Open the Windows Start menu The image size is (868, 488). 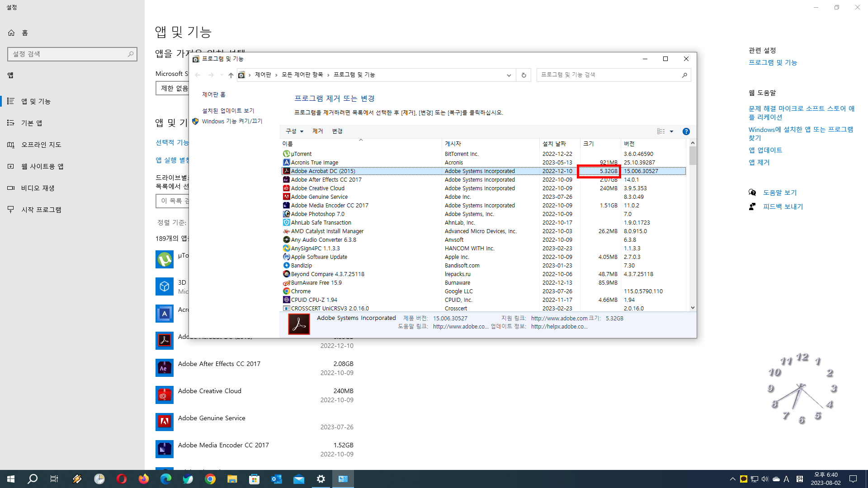(11, 479)
